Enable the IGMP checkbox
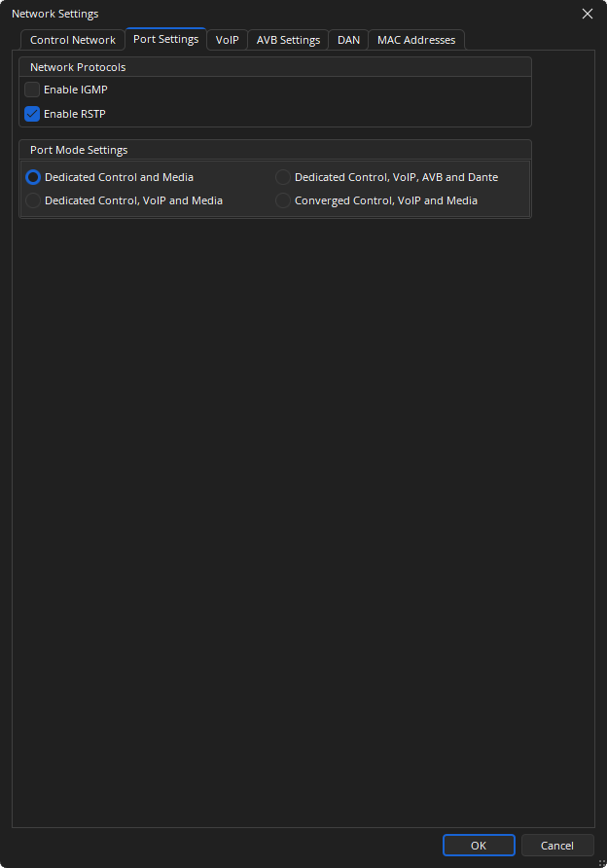 (x=33, y=90)
